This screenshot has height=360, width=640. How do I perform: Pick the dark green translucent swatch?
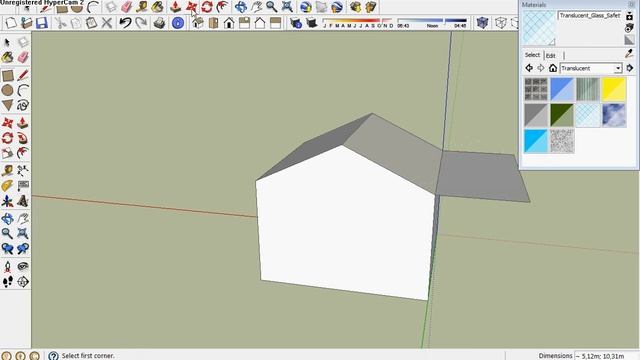tap(562, 115)
